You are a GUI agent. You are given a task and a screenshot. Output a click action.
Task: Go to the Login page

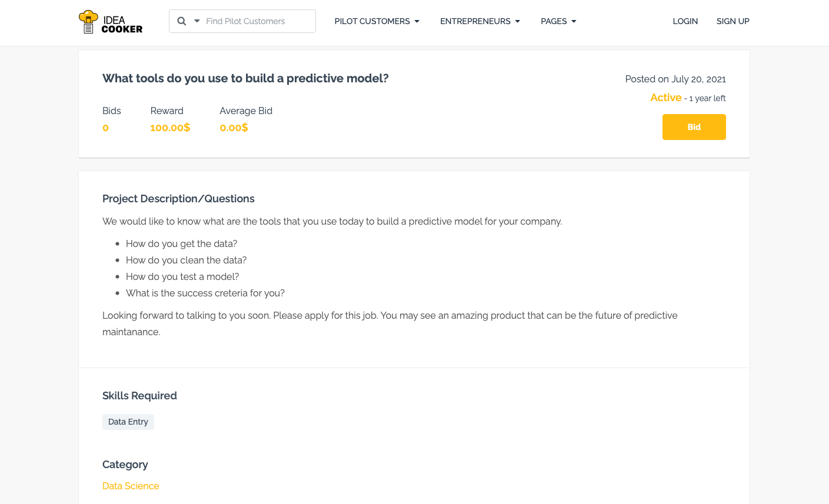[685, 21]
